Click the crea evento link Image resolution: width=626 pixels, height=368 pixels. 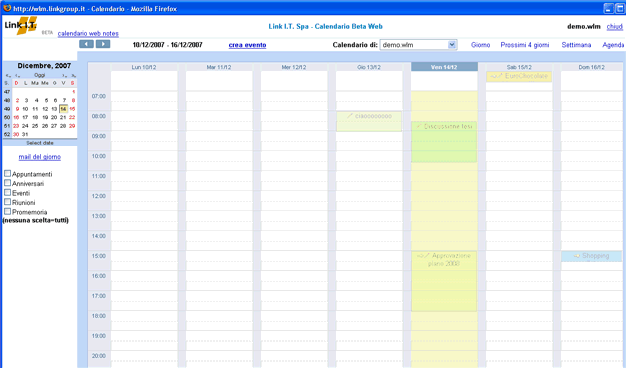coord(247,45)
